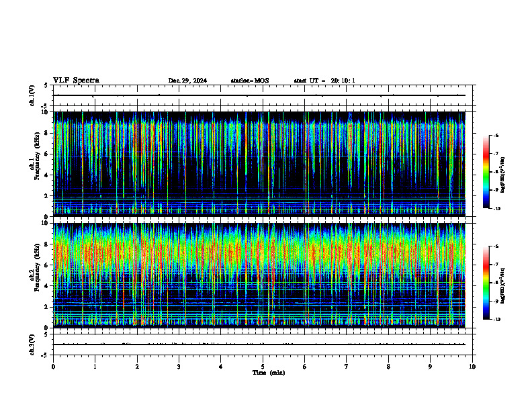Click the ch.2 spectrogram color scale bar
The image size is (532, 411).
point(486,283)
